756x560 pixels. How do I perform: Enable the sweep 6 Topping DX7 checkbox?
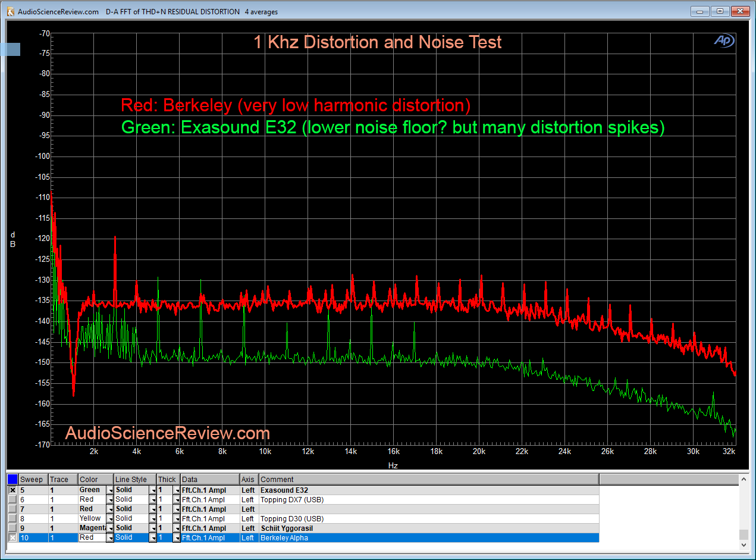(12, 499)
